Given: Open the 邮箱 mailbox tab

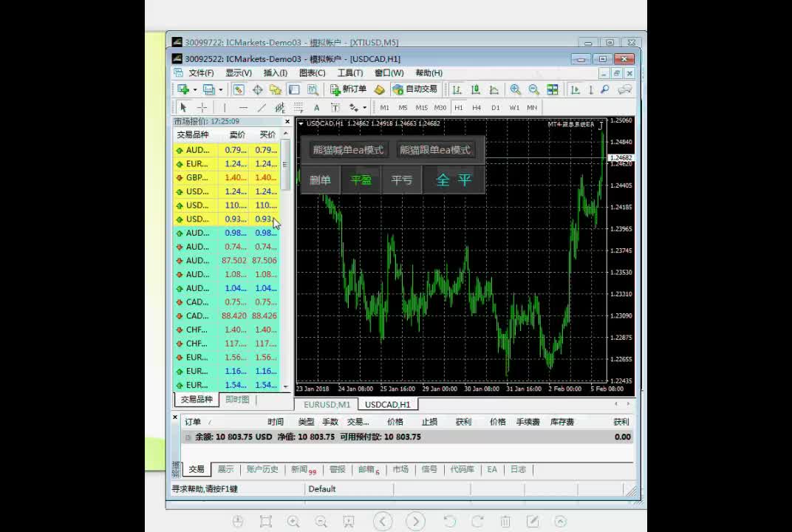Looking at the screenshot, I should click(368, 469).
